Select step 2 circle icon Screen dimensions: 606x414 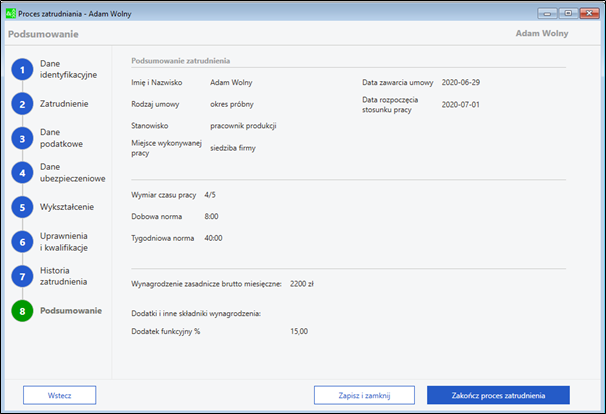[22, 104]
